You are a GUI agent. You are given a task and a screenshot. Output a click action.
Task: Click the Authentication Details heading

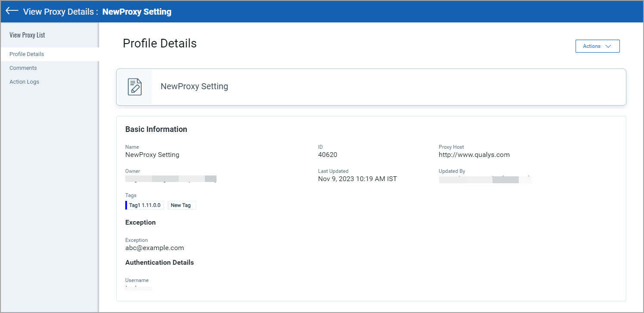coord(160,263)
